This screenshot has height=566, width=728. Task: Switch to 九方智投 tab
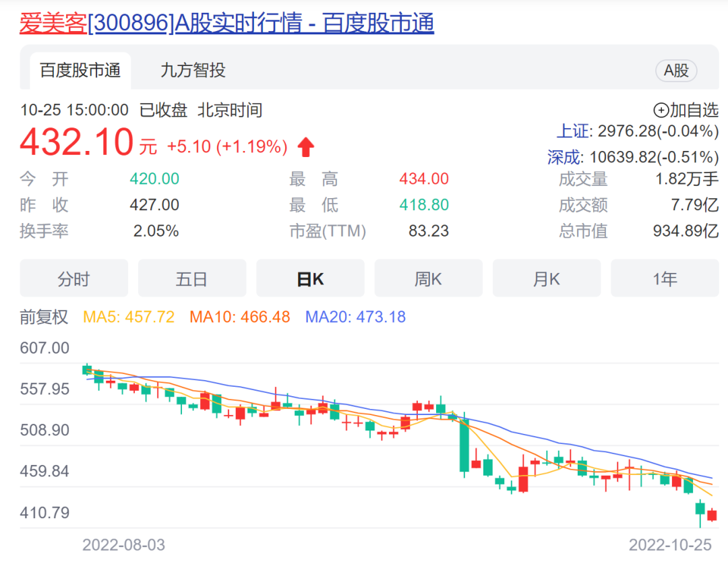193,70
